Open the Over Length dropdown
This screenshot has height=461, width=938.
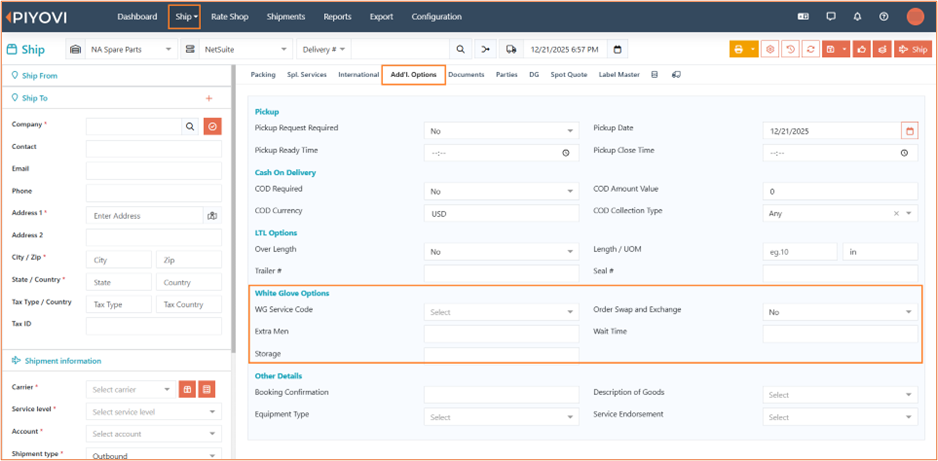[x=501, y=252]
